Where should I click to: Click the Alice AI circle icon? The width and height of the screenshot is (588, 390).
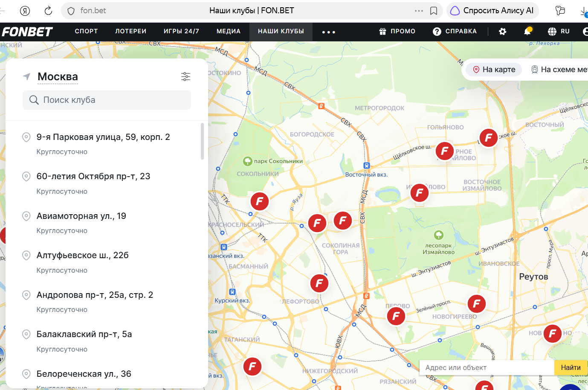coord(455,11)
